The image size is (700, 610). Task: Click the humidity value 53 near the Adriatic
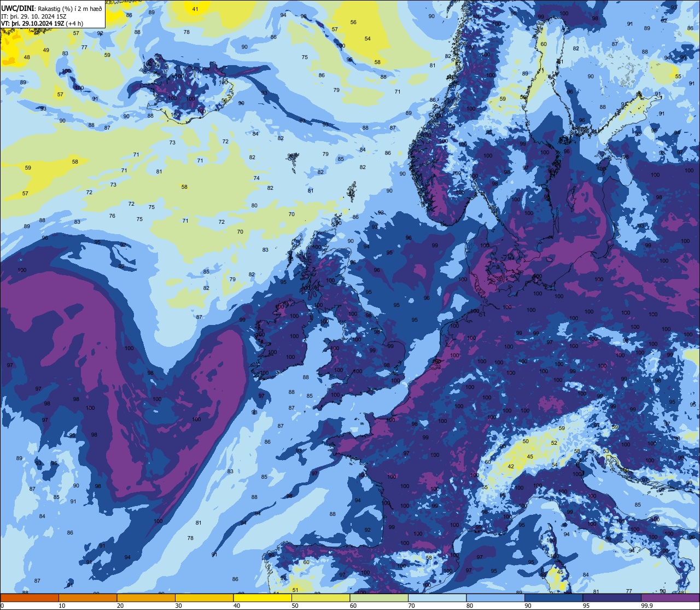click(606, 451)
